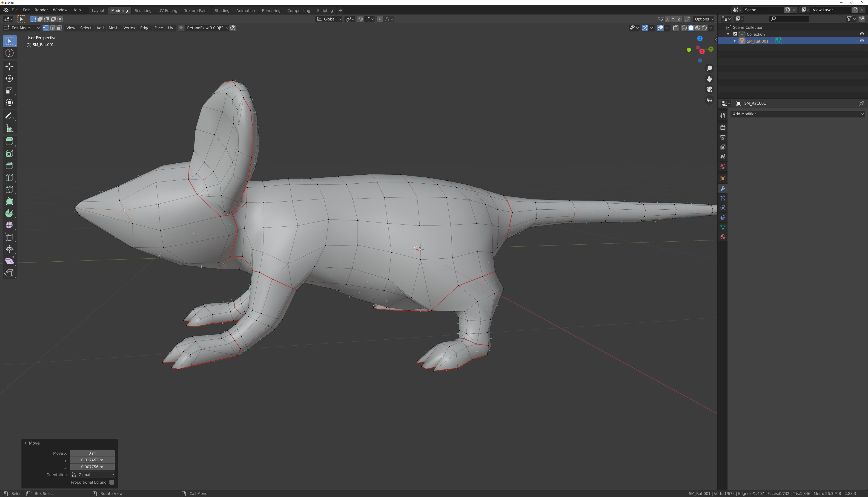Open the Add Modifier dropdown
Viewport: 868px width, 497px height.
point(798,114)
